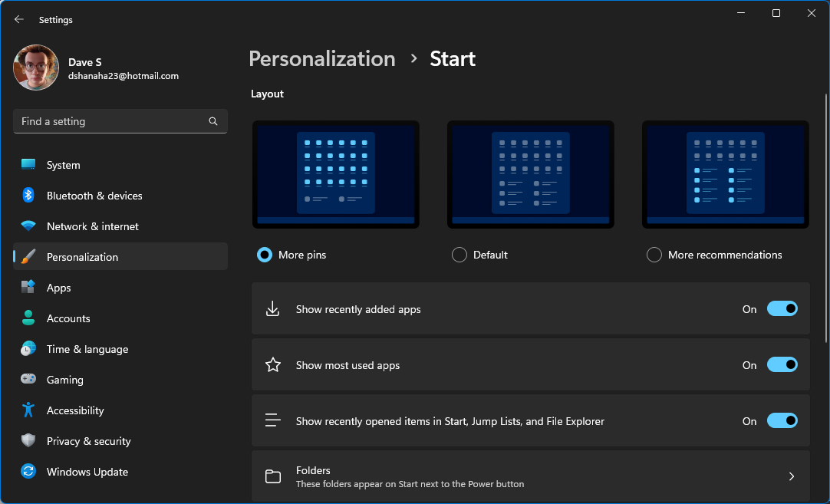Click the Network & internet icon
Screen dimensions: 830x504
[x=28, y=226]
